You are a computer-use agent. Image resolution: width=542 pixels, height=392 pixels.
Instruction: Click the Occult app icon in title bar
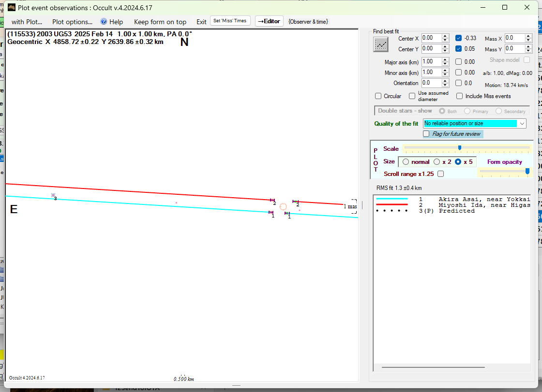pos(11,7)
